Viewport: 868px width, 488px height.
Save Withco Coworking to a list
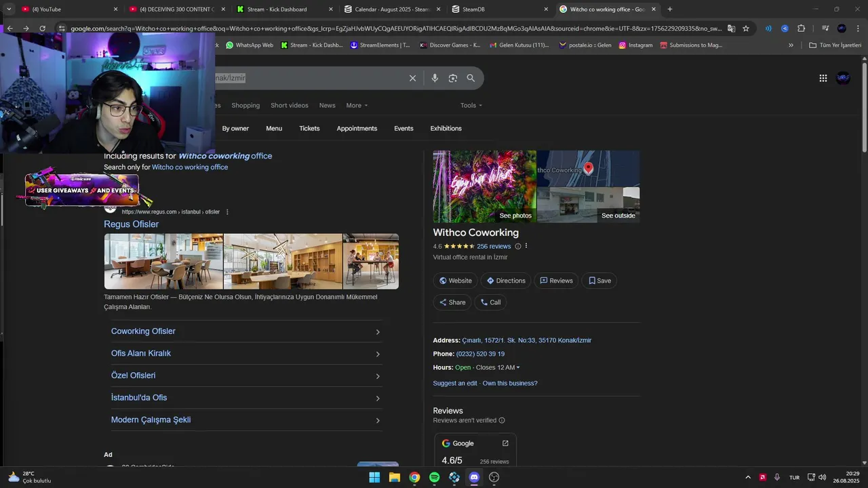pos(599,281)
